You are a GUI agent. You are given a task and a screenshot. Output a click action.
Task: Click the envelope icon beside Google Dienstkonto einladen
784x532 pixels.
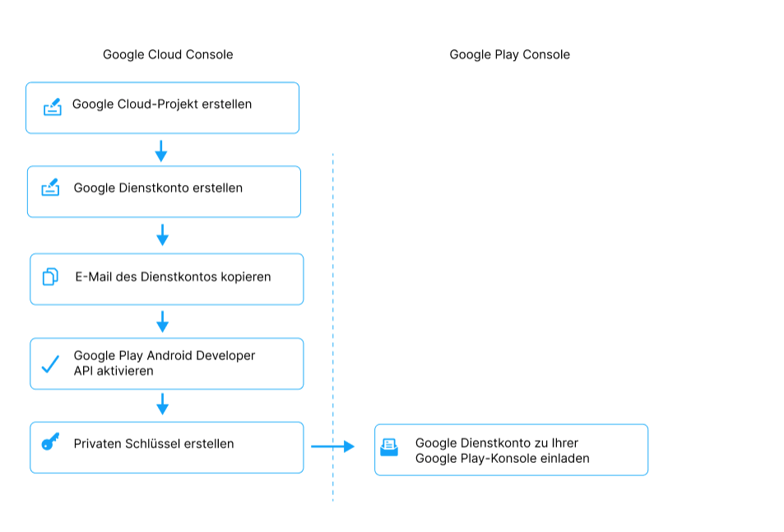pyautogui.click(x=389, y=447)
